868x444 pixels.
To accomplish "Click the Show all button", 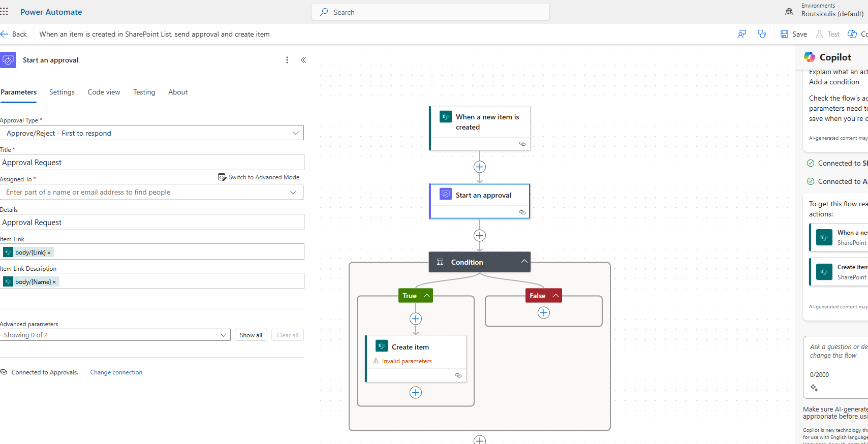I will point(251,335).
